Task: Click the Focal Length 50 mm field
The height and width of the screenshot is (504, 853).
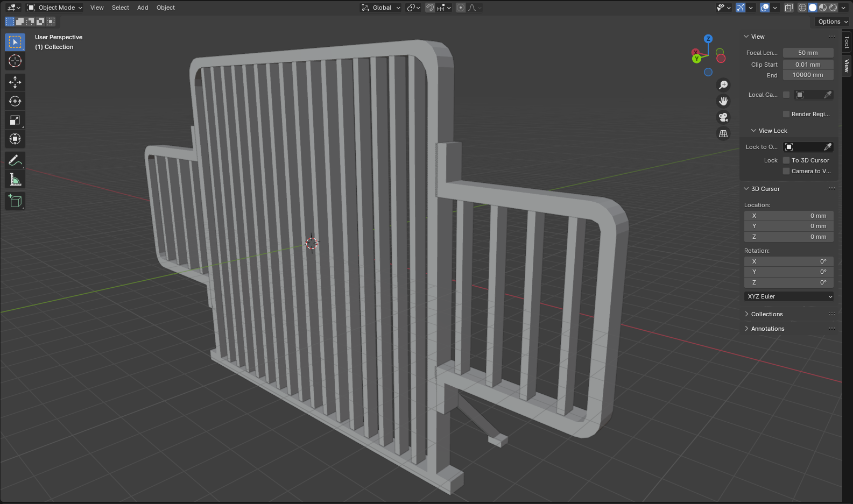Action: click(808, 53)
